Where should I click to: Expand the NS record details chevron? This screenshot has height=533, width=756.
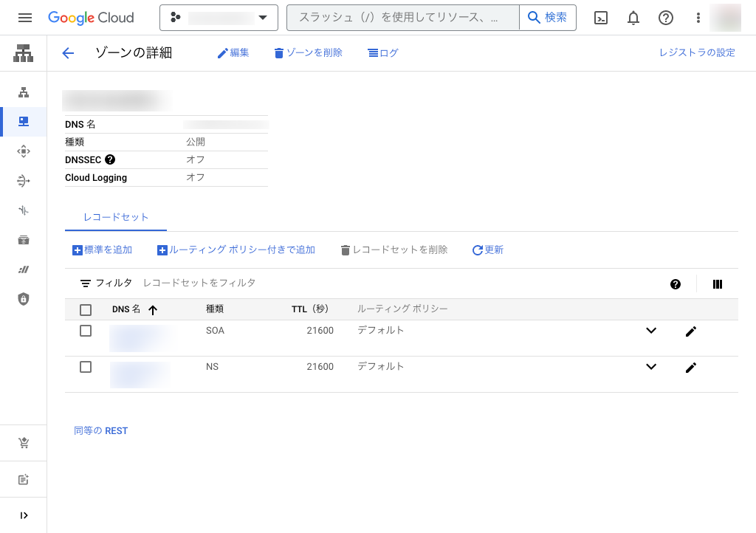point(651,367)
